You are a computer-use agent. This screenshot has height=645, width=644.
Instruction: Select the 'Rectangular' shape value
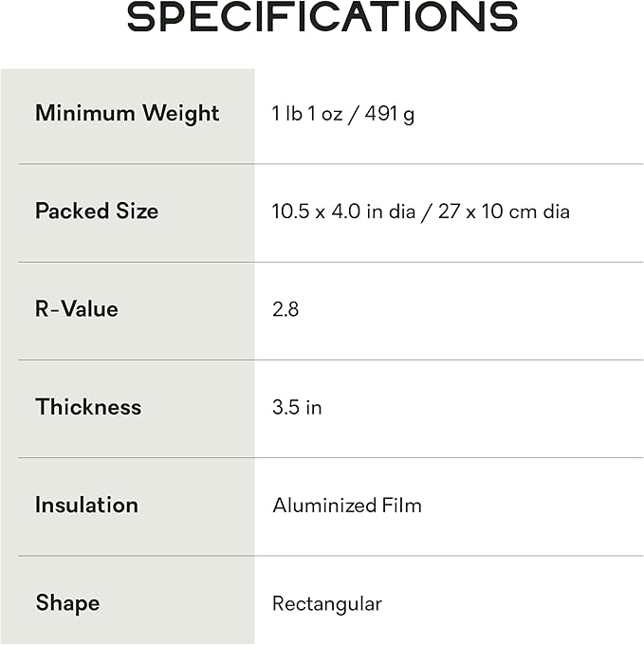[x=326, y=604]
